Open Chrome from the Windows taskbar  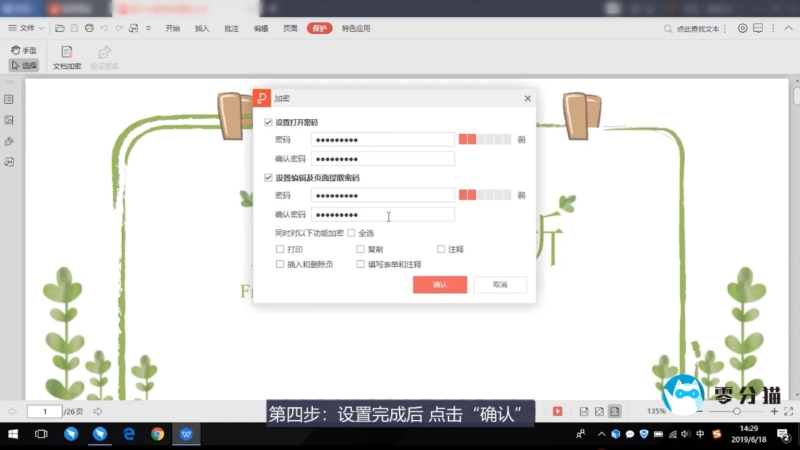(157, 434)
